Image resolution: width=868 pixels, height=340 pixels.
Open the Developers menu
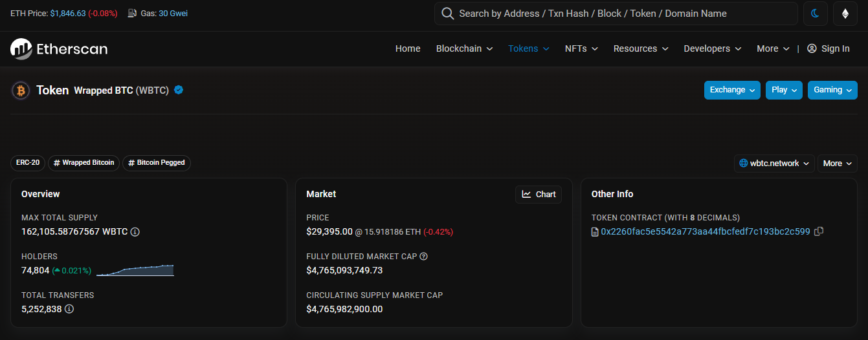click(x=712, y=48)
